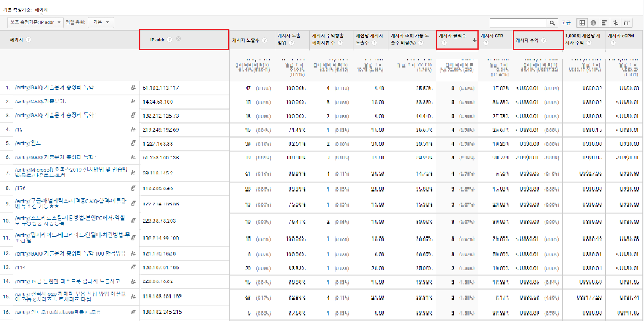The height and width of the screenshot is (321, 644).
Task: Open help icon beside 게시자 노출 범위
Action: tap(291, 43)
